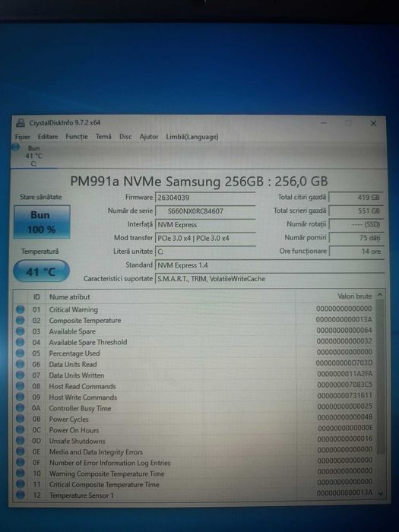This screenshot has width=399, height=532.
Task: Click status circle icon for Unsafe Shutdowns
Action: click(x=21, y=441)
